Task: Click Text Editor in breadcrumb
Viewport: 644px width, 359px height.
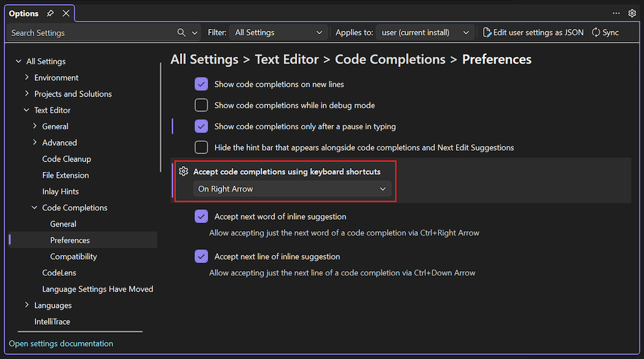Action: pyautogui.click(x=287, y=59)
